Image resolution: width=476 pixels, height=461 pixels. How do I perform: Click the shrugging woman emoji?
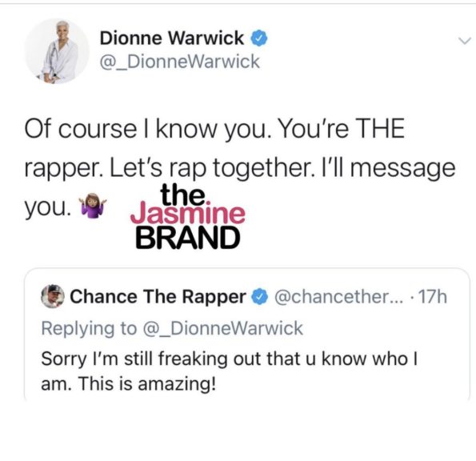pyautogui.click(x=93, y=206)
